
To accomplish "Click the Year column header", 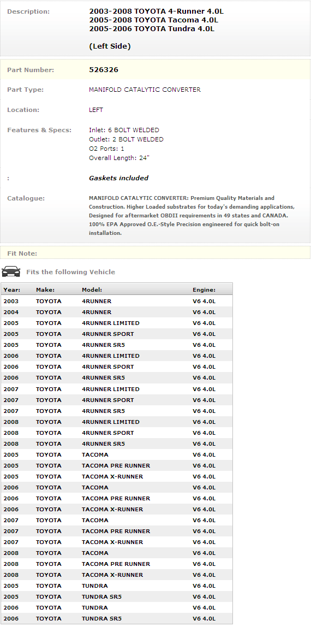I will coord(12,289).
